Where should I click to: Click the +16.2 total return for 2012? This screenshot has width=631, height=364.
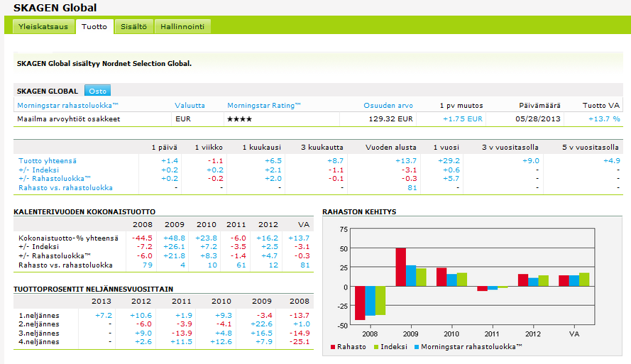coord(267,238)
